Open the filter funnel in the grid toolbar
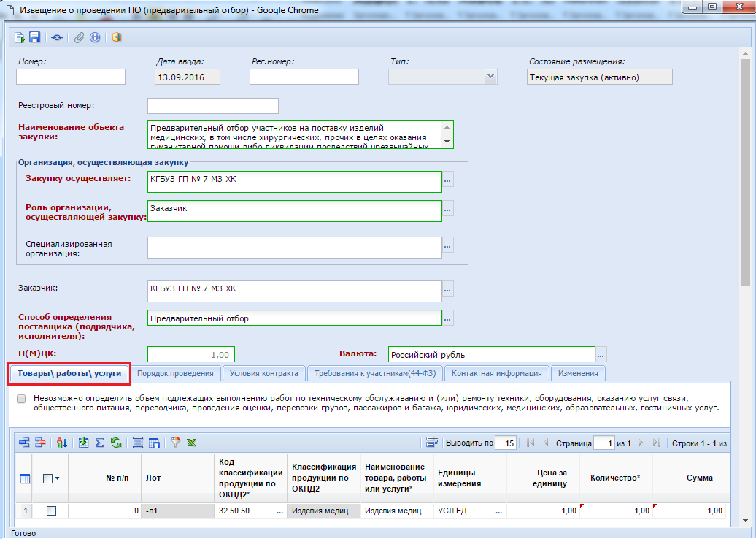 point(175,443)
